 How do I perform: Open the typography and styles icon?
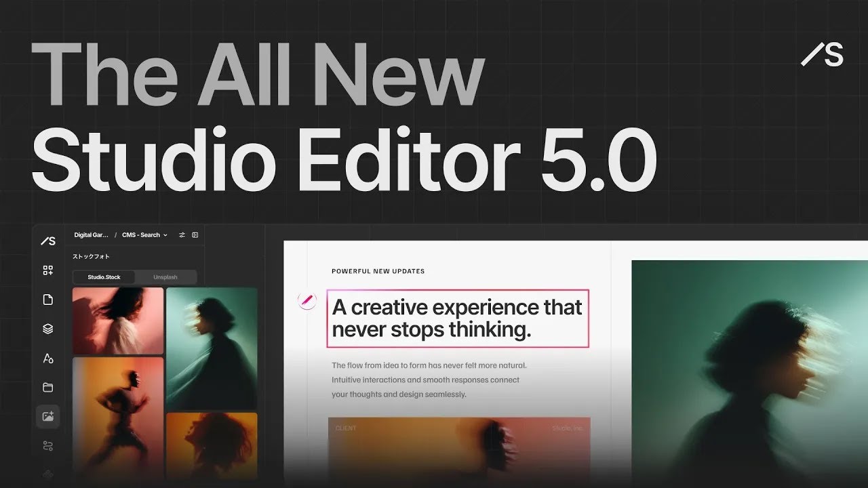[x=47, y=359]
